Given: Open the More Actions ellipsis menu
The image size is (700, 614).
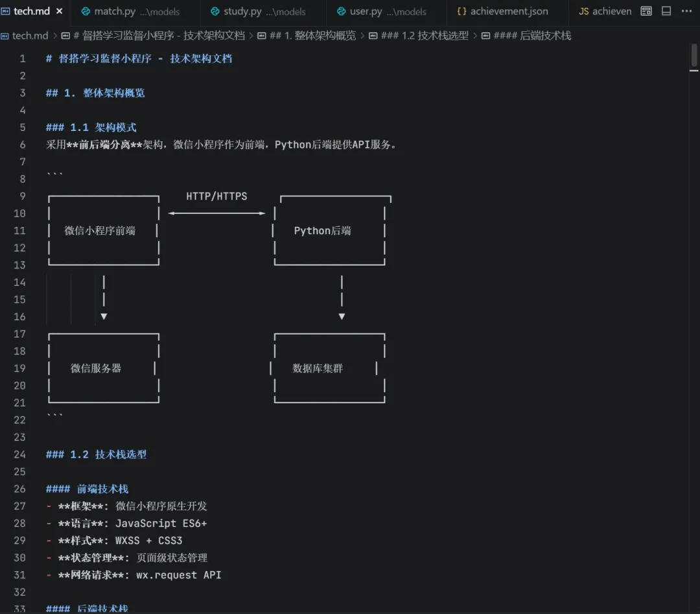Looking at the screenshot, I should tap(686, 11).
